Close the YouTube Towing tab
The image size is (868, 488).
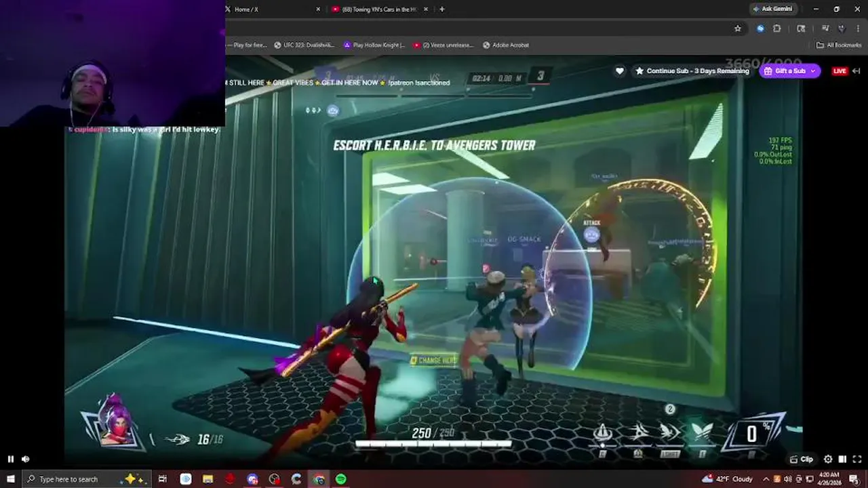point(426,9)
